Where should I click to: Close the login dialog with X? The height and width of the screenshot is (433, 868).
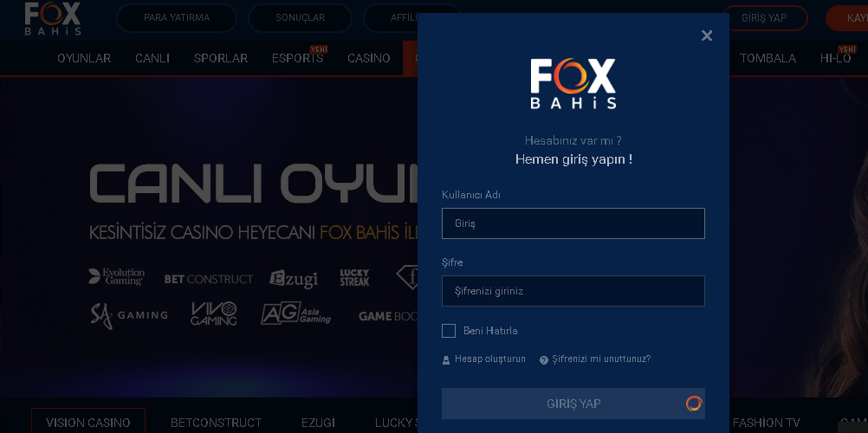(706, 36)
